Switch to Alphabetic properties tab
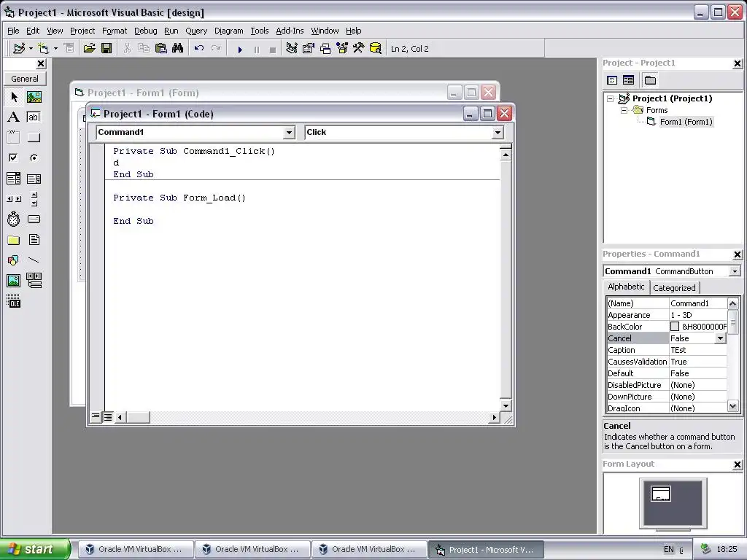 (626, 287)
